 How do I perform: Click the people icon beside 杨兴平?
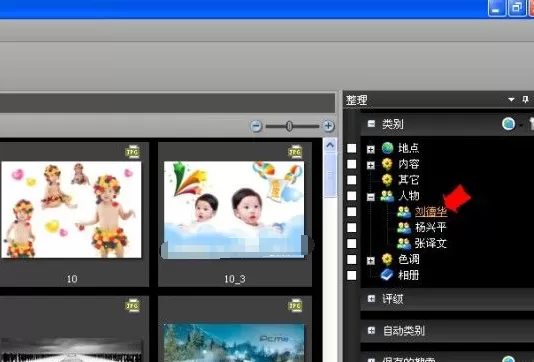coord(404,227)
